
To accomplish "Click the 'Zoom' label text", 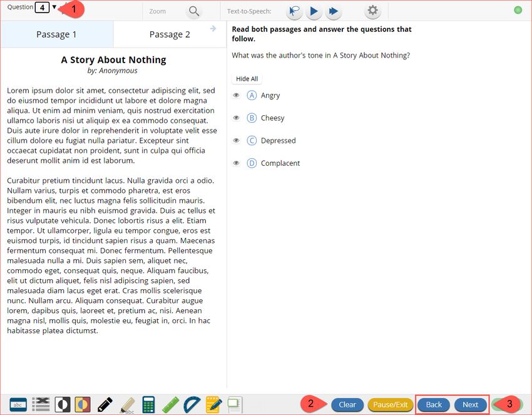I will click(158, 11).
